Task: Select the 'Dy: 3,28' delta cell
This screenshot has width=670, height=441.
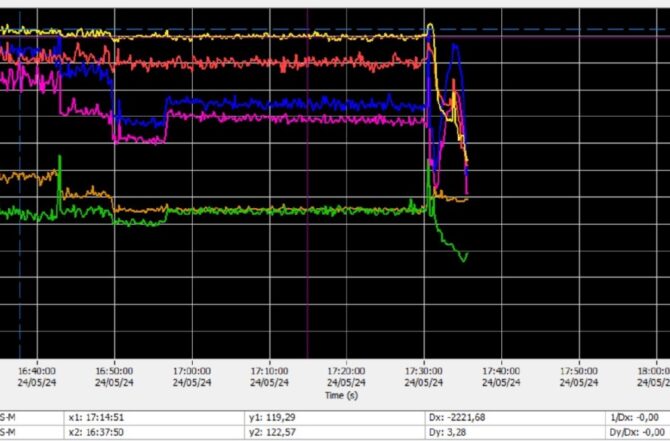Action: click(x=515, y=432)
